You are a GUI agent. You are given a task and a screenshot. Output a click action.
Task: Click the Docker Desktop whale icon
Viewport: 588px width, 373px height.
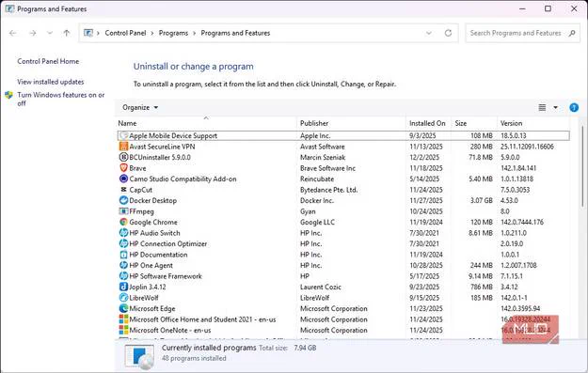tap(124, 200)
